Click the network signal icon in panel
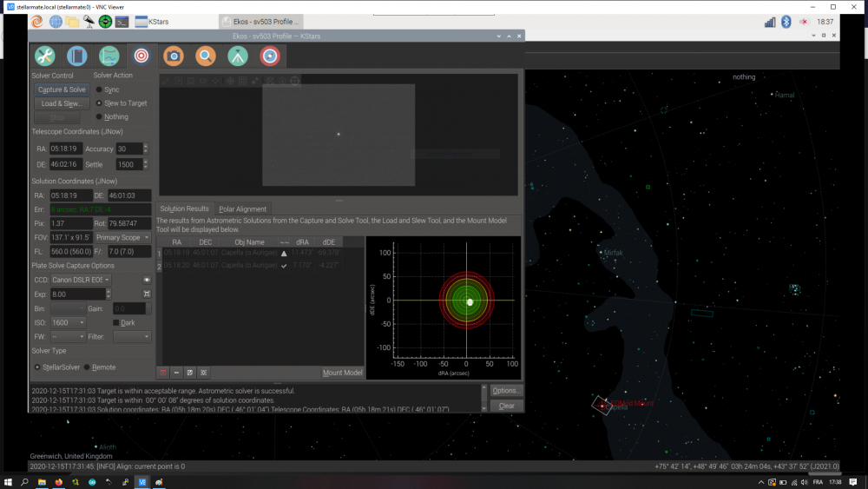The width and height of the screenshot is (868, 489). 770,22
